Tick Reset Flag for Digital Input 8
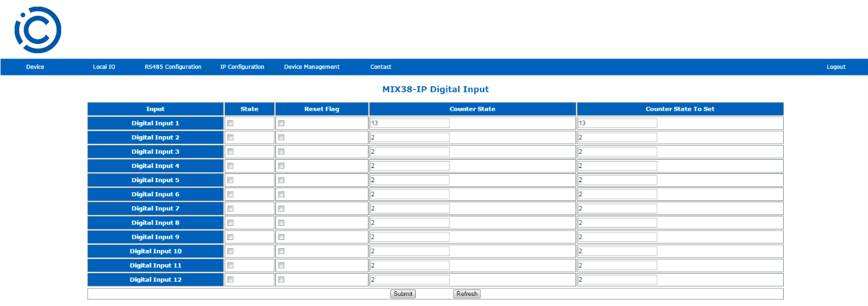 tap(281, 223)
